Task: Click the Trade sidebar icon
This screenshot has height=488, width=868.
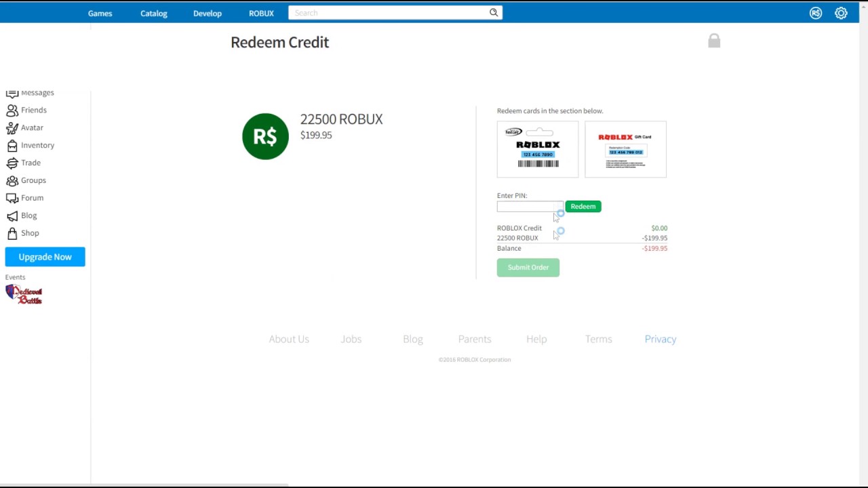Action: click(x=12, y=163)
